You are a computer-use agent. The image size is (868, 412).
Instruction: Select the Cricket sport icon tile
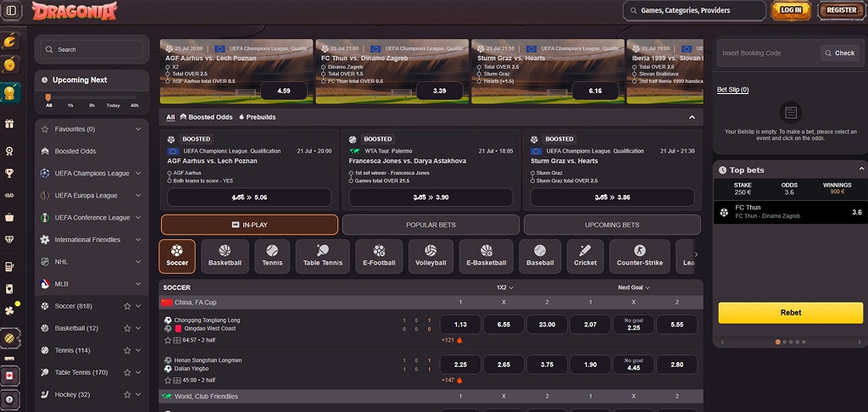pos(585,256)
